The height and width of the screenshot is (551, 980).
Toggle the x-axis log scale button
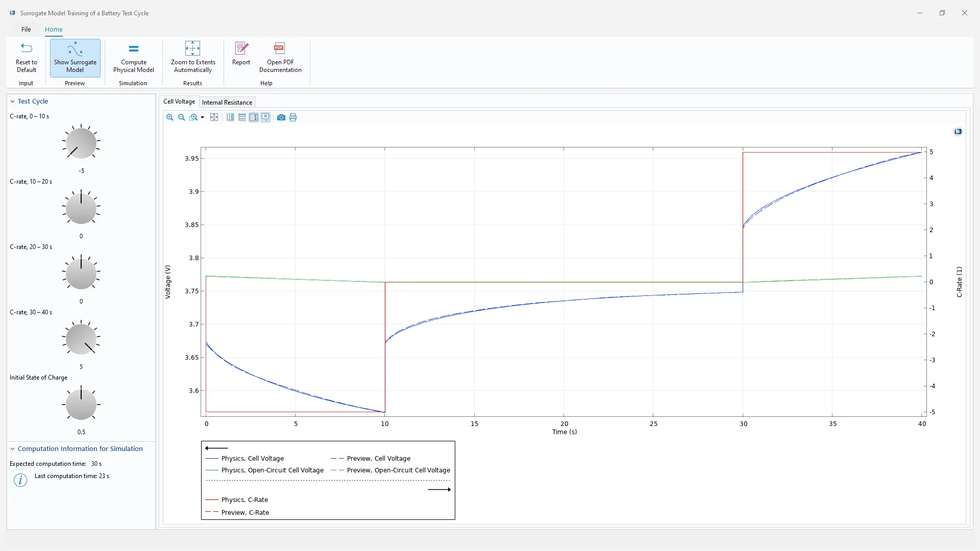click(230, 117)
